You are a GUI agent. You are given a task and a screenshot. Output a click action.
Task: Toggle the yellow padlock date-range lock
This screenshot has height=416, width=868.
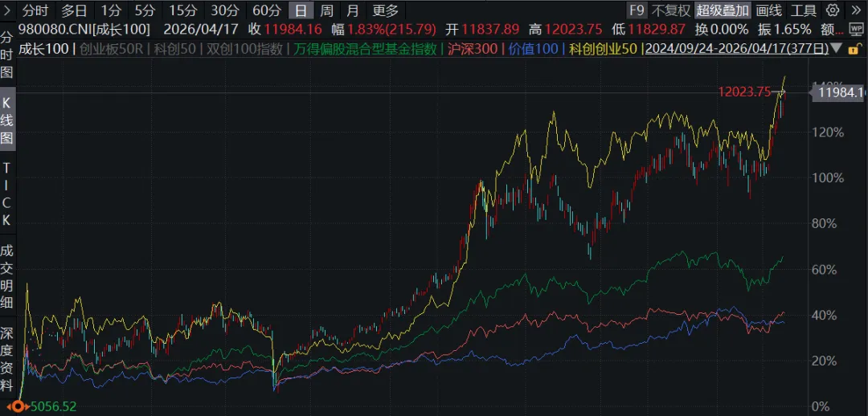point(854,49)
